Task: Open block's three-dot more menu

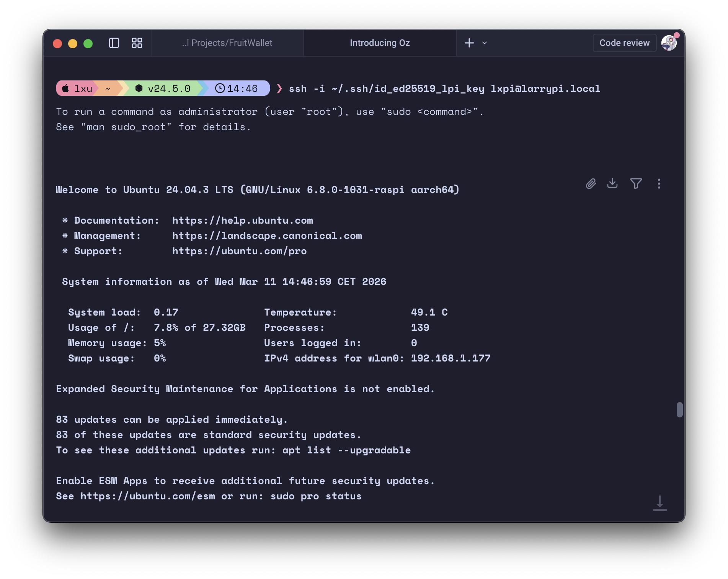Action: coord(659,184)
